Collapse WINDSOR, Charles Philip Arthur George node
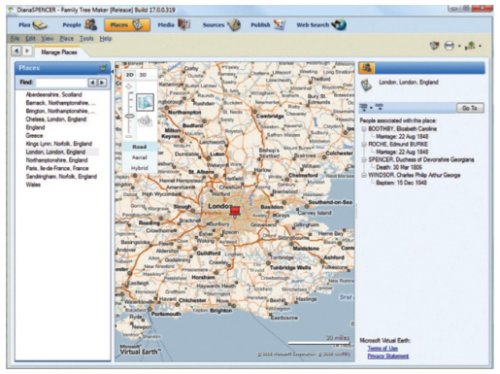Screen dimensions: 500x374 [x=364, y=175]
